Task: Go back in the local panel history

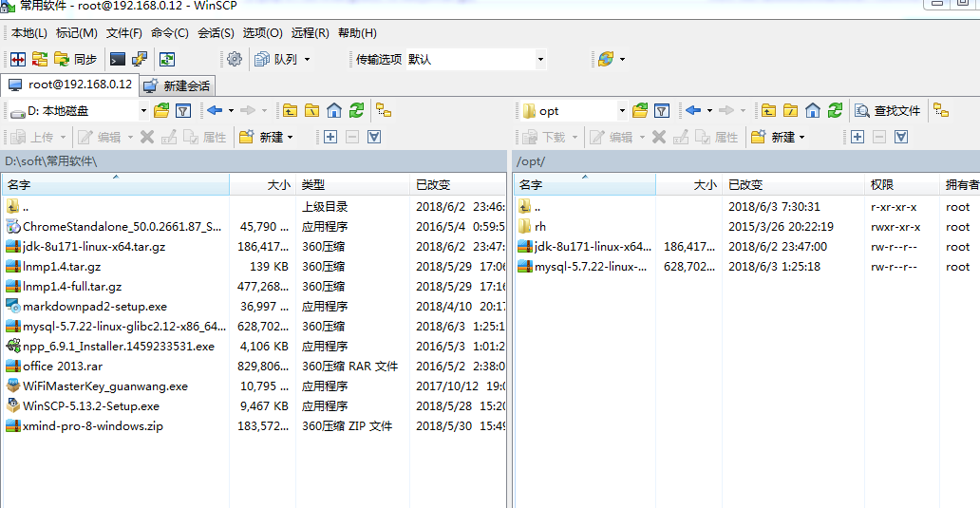Action: (215, 110)
